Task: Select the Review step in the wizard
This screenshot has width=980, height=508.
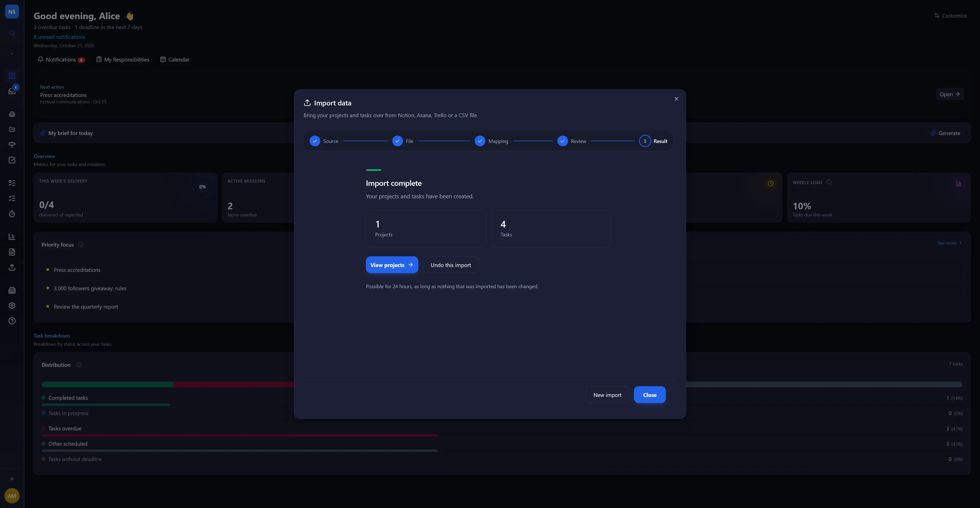Action: (571, 141)
